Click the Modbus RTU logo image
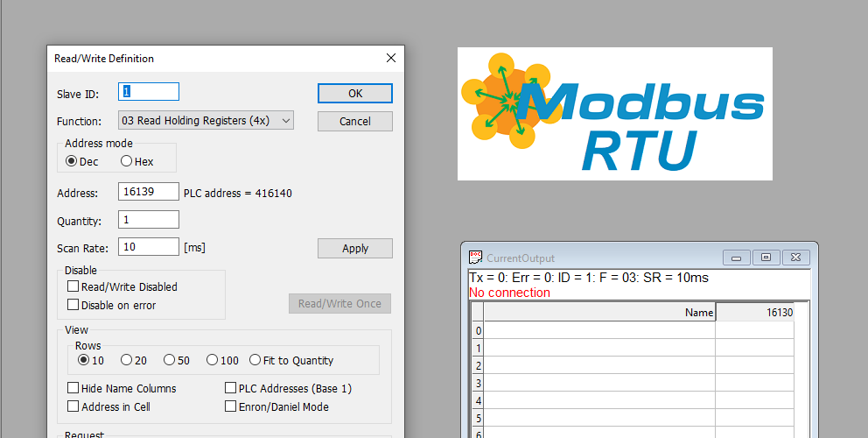This screenshot has width=868, height=438. (614, 114)
